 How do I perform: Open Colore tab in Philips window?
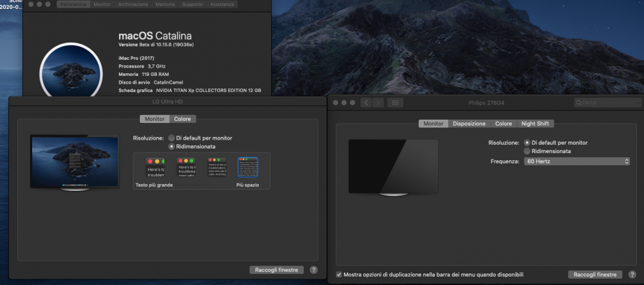pyautogui.click(x=504, y=124)
